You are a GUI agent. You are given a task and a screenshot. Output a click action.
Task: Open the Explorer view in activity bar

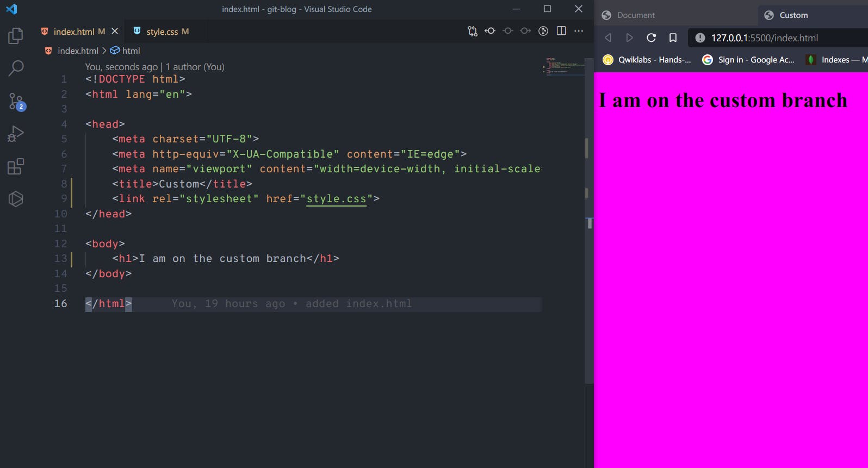[x=16, y=36]
